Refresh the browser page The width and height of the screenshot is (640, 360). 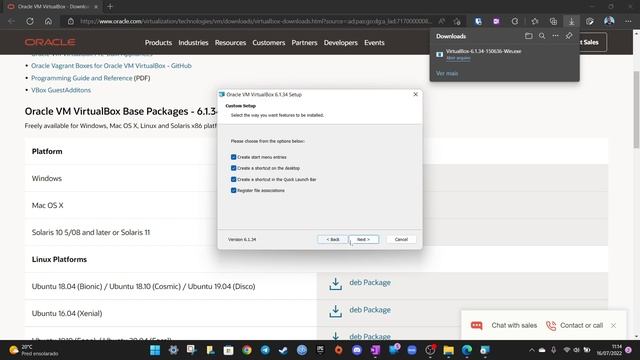(30, 21)
